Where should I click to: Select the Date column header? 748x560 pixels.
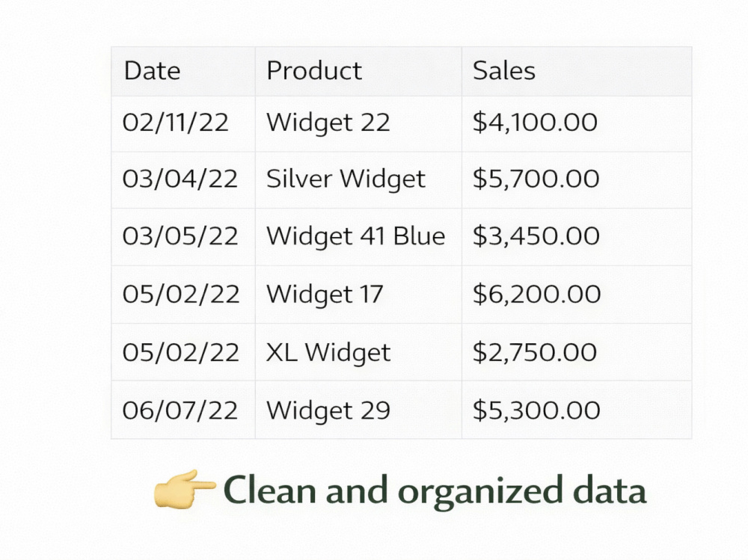tap(183, 72)
